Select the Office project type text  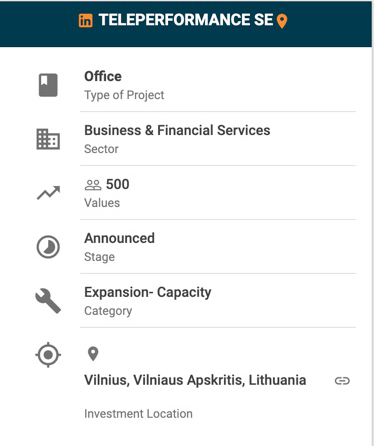point(103,76)
